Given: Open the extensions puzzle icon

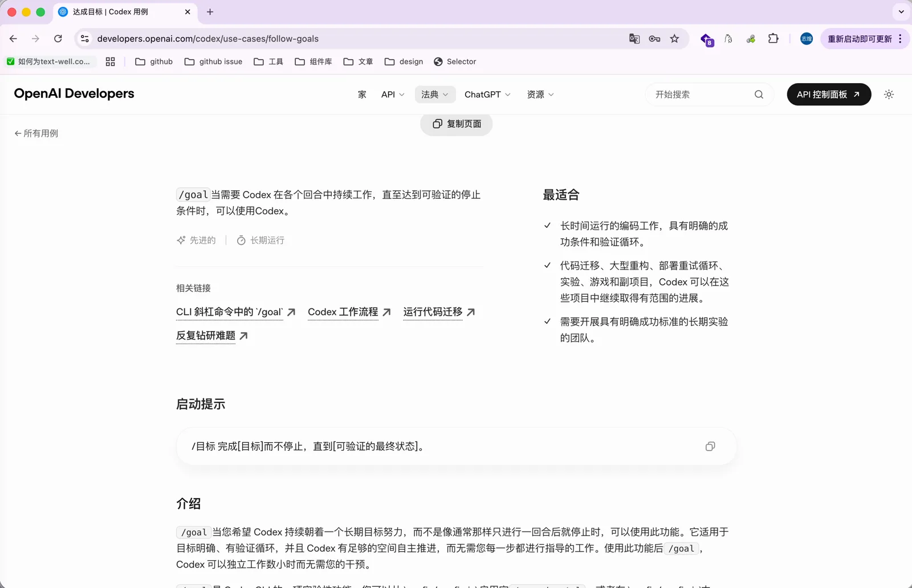Looking at the screenshot, I should pos(773,39).
